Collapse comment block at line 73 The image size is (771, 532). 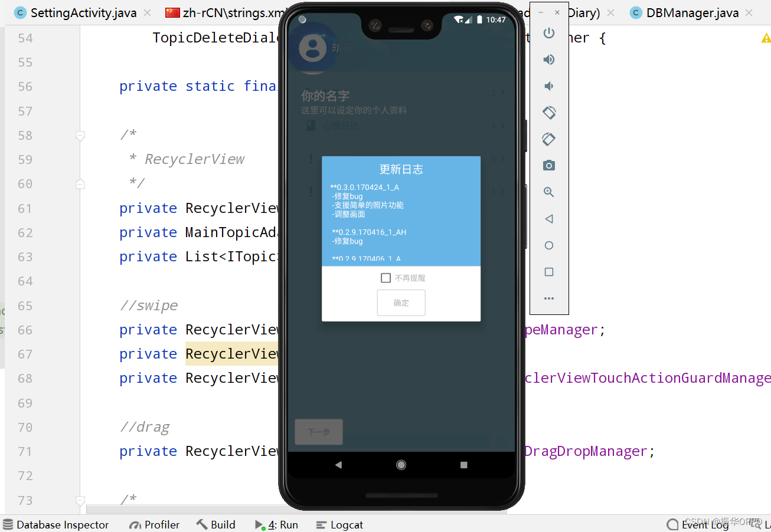coord(80,501)
